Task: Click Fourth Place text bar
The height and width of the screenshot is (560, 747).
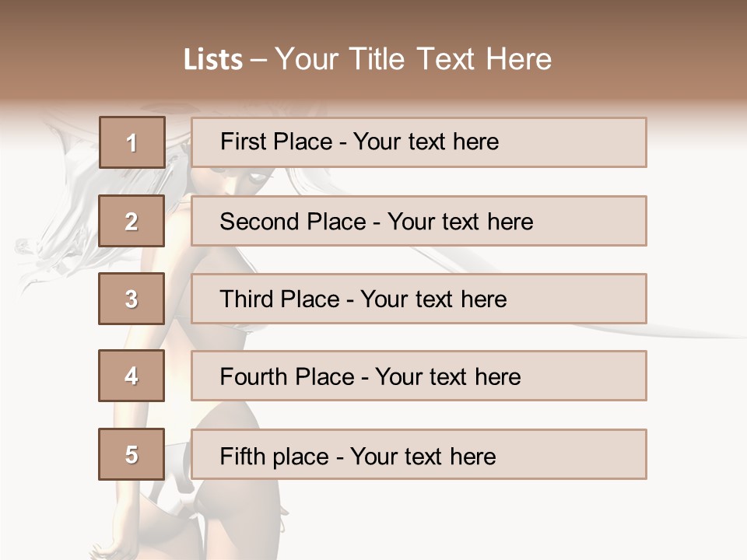Action: click(419, 376)
